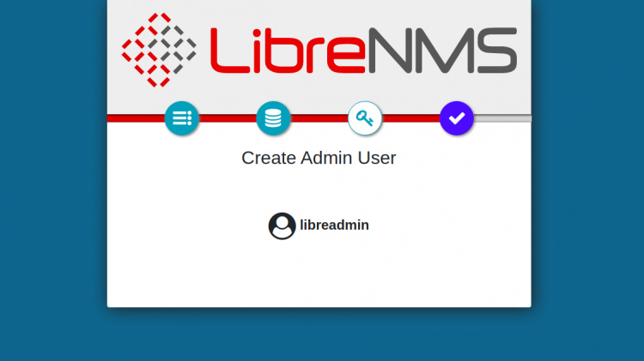Click red progress bar between database and key icons
Viewport: 644px width, 361px height.
[319, 118]
